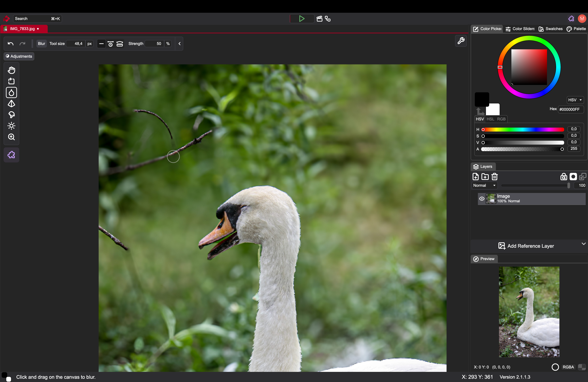
Task: Click the primary black color swatch
Action: coord(482,100)
